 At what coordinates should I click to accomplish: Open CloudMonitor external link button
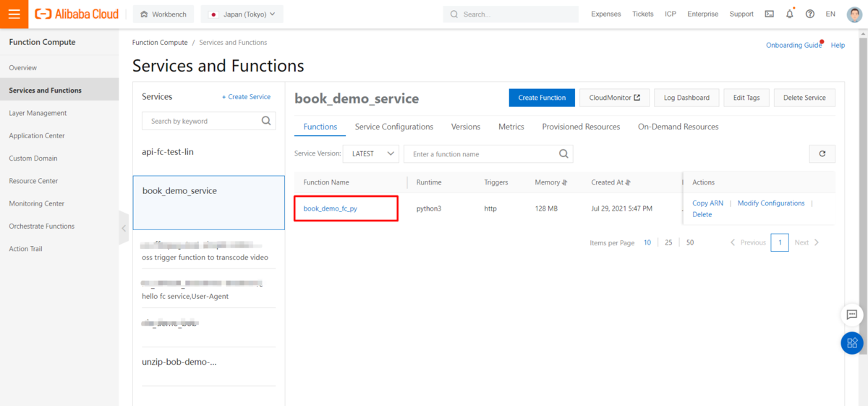tap(614, 98)
